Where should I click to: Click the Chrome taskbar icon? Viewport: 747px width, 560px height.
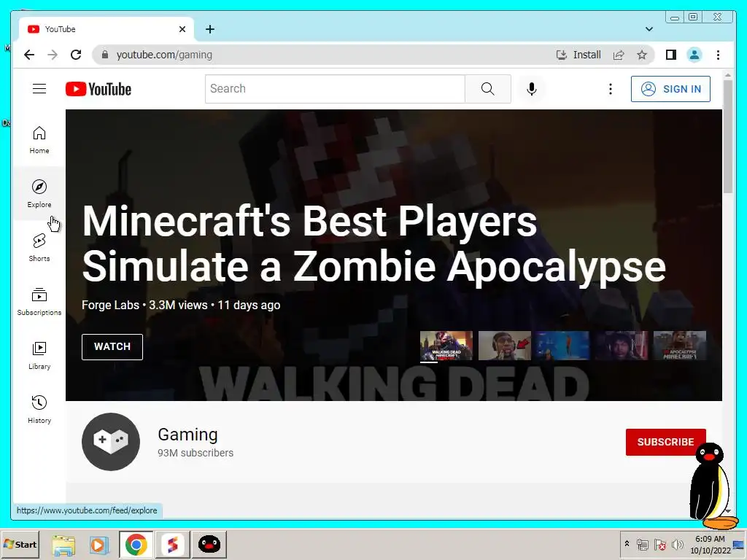(136, 544)
